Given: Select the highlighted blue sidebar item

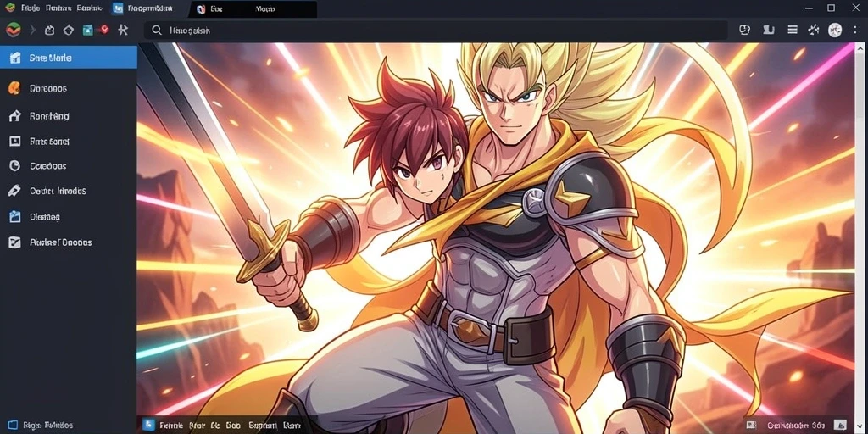Looking at the screenshot, I should pos(69,58).
